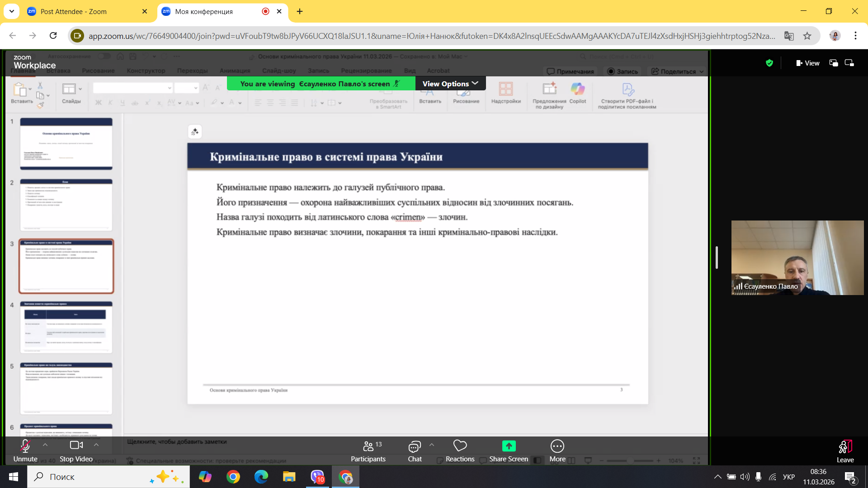Click the green encryption shield icon

coord(769,63)
